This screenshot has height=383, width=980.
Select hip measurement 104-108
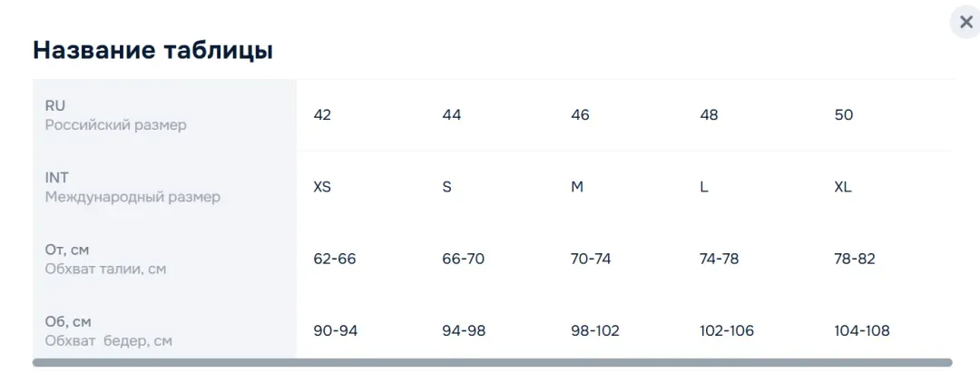(862, 330)
